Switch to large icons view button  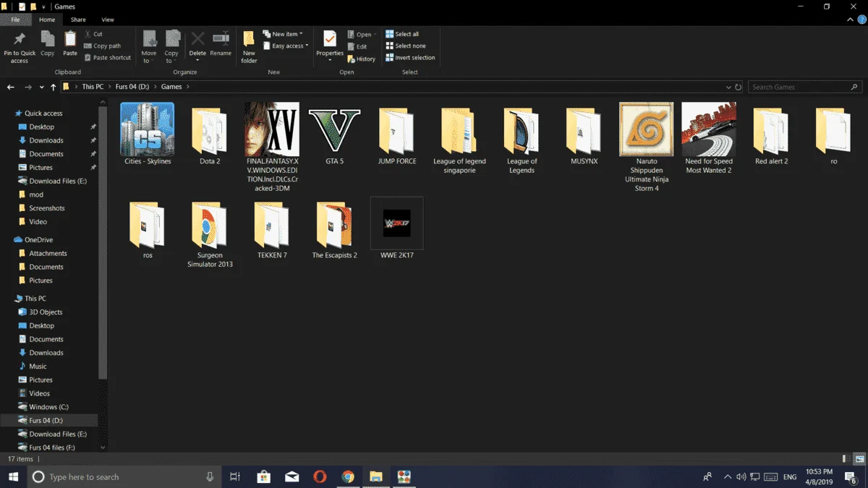[x=859, y=459]
